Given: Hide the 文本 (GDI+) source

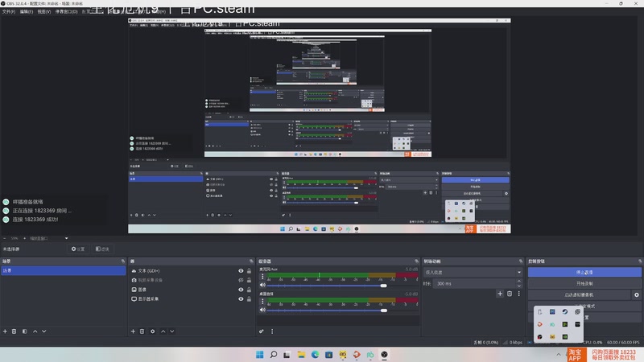Looking at the screenshot, I should pyautogui.click(x=241, y=271).
